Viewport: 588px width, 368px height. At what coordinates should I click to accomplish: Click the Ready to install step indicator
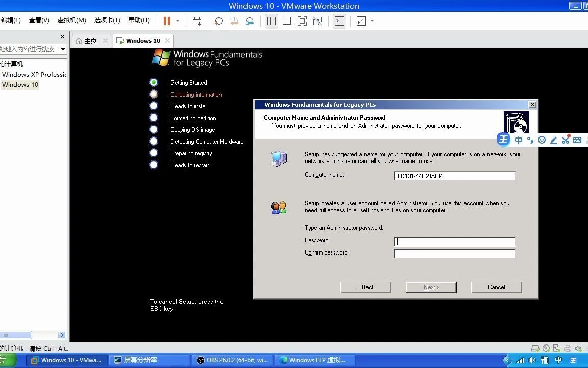click(x=153, y=106)
